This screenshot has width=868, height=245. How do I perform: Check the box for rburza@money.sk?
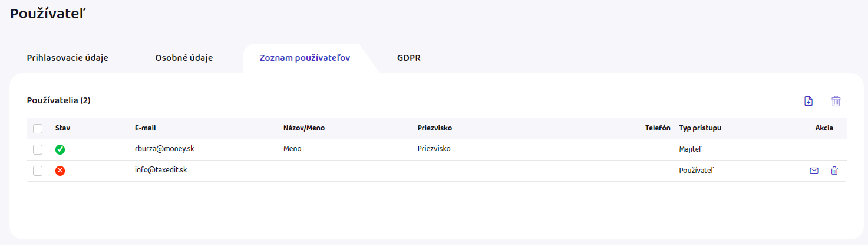click(x=38, y=149)
